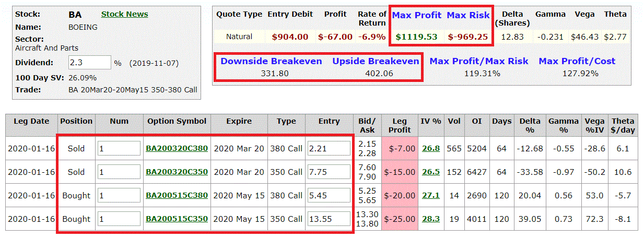Select the Max Profit value $1119.53

tap(416, 37)
